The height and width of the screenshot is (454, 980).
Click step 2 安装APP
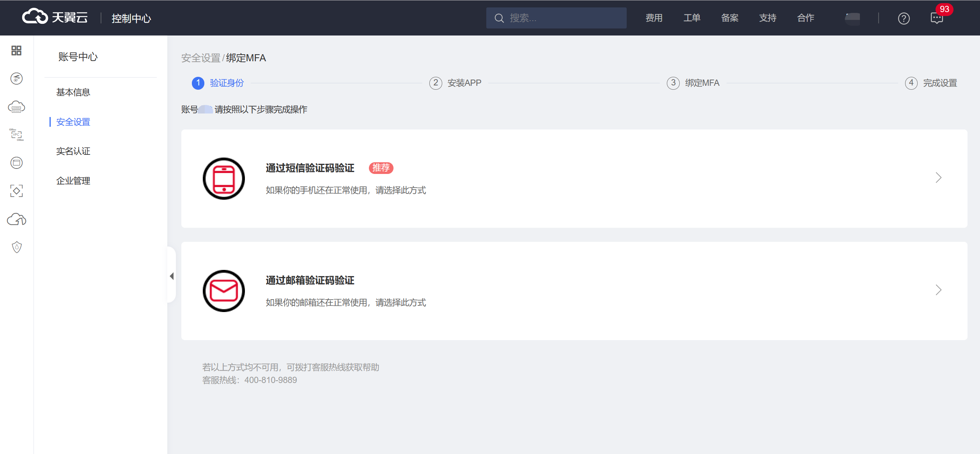click(455, 83)
